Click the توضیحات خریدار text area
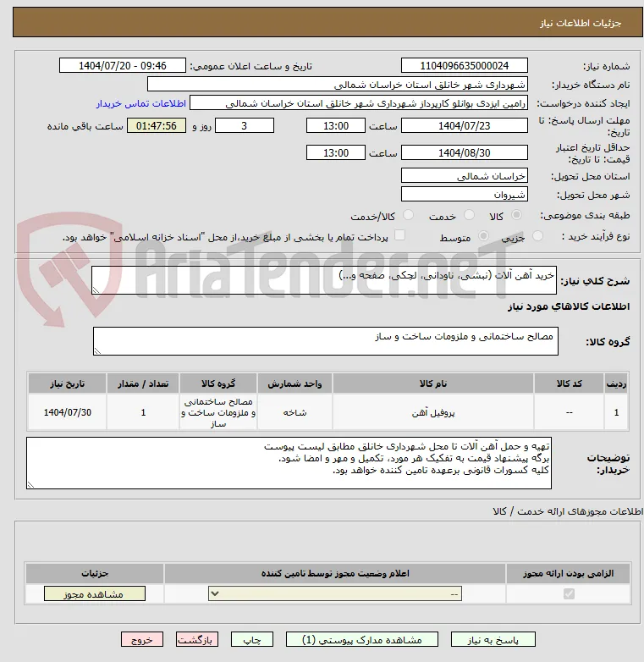The height and width of the screenshot is (662, 644). tap(289, 463)
